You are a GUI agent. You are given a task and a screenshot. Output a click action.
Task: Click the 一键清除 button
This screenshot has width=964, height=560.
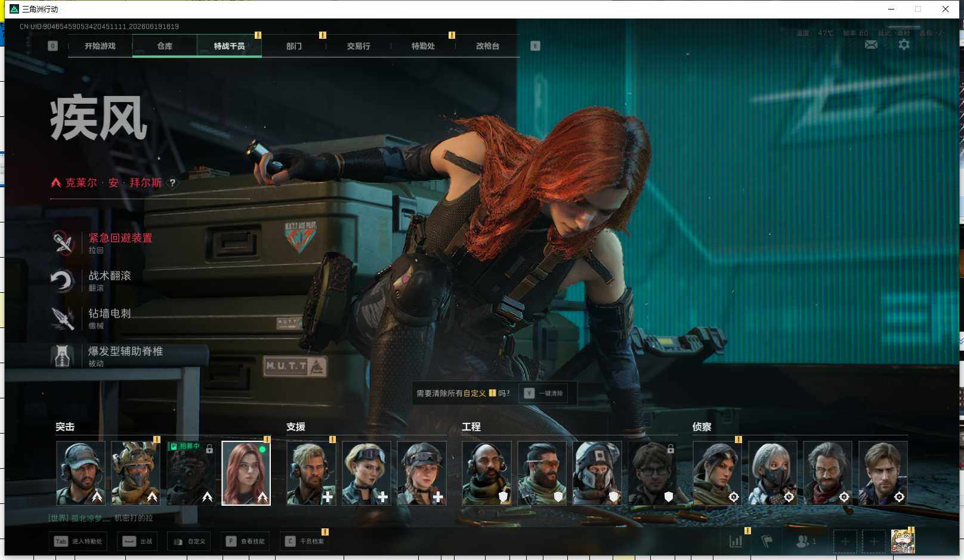coord(544,394)
